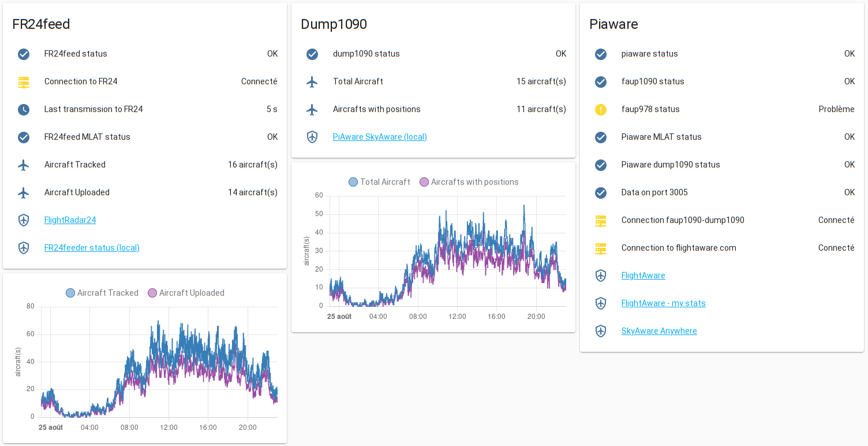Click the Piaware MLAT status label
Image resolution: width=868 pixels, height=446 pixels.
[x=661, y=137]
